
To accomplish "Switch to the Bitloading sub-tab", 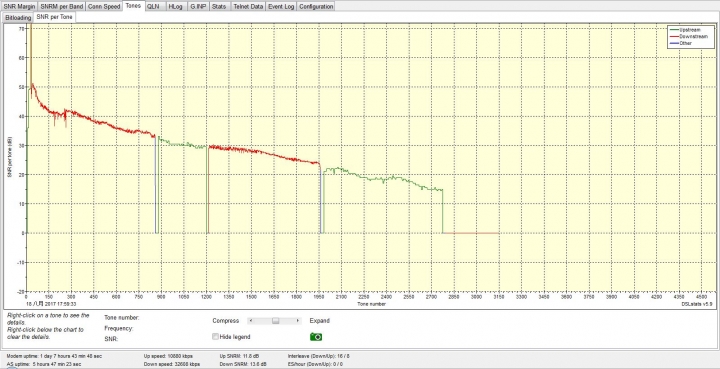I will click(x=18, y=17).
